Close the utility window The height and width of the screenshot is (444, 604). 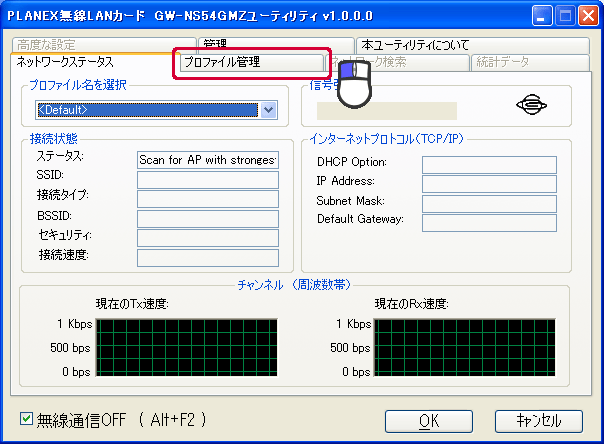(x=588, y=16)
